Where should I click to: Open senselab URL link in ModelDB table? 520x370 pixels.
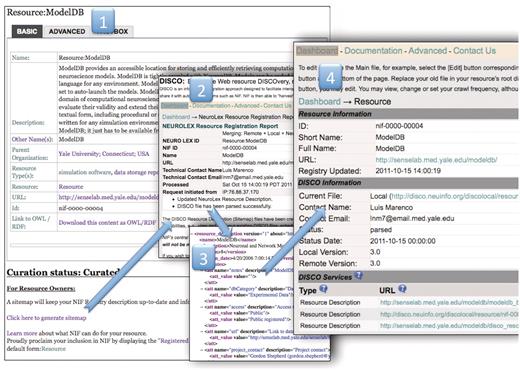(x=108, y=197)
